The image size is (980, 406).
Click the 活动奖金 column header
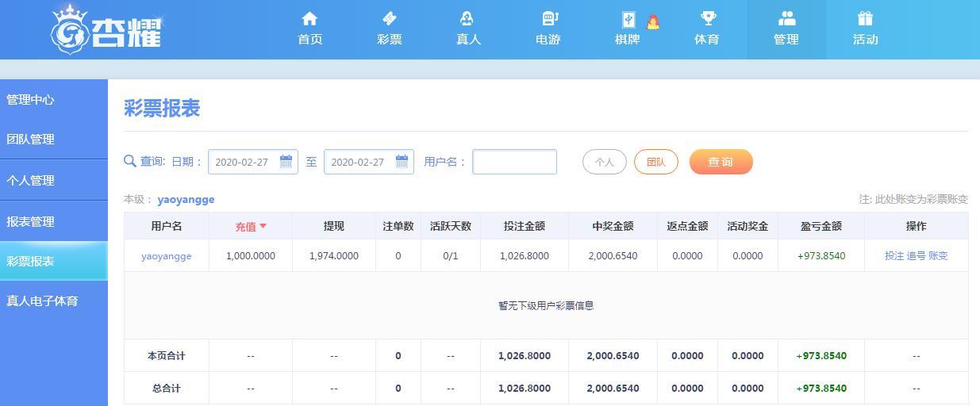click(x=747, y=226)
